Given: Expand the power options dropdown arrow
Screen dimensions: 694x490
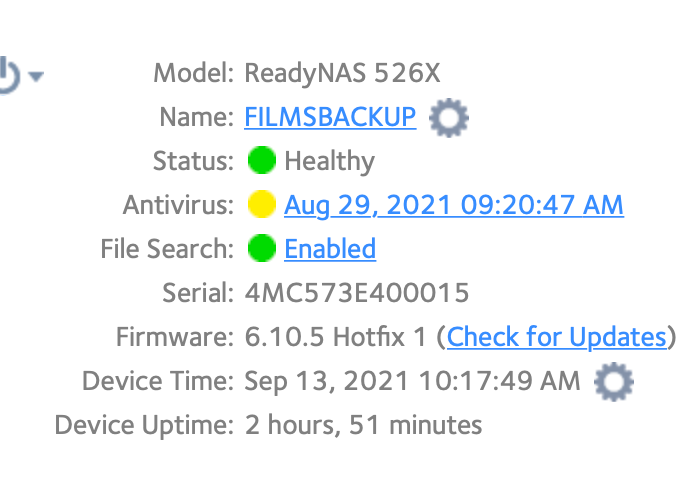Looking at the screenshot, I should click(36, 76).
